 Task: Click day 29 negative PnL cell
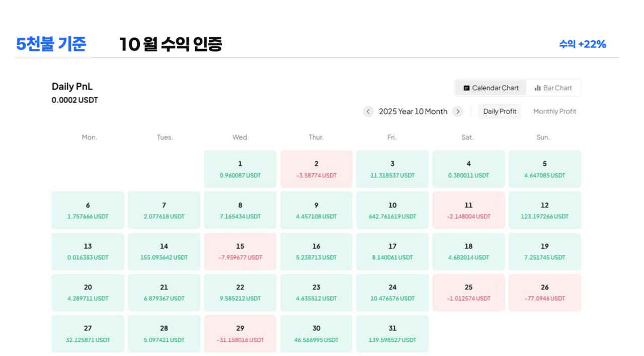pos(240,333)
